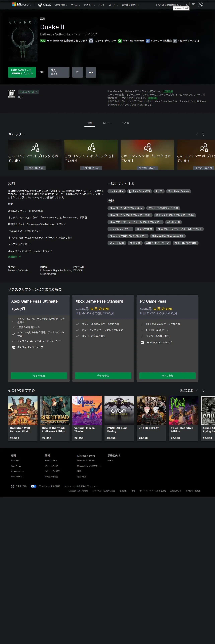Click the Xbox 実績 feature chip
This screenshot has width=215, height=644.
[x=135, y=243]
